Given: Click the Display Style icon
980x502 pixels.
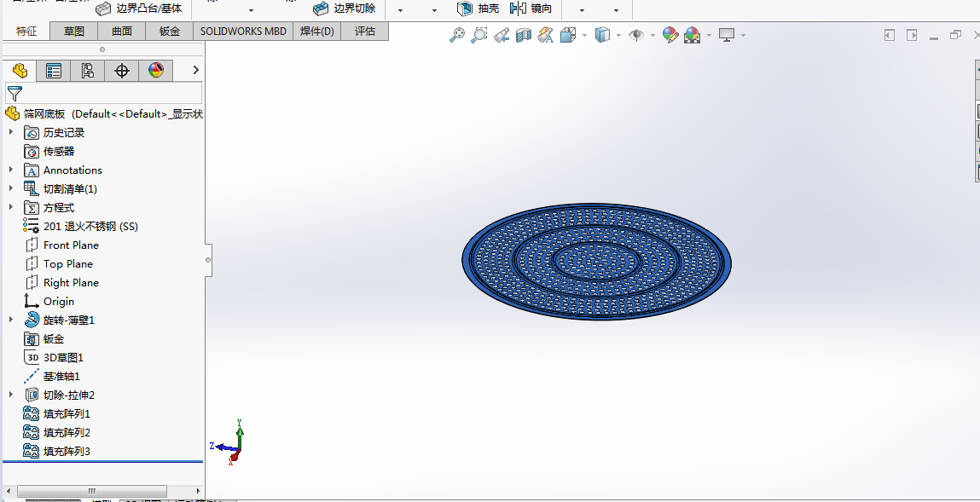Looking at the screenshot, I should (602, 35).
